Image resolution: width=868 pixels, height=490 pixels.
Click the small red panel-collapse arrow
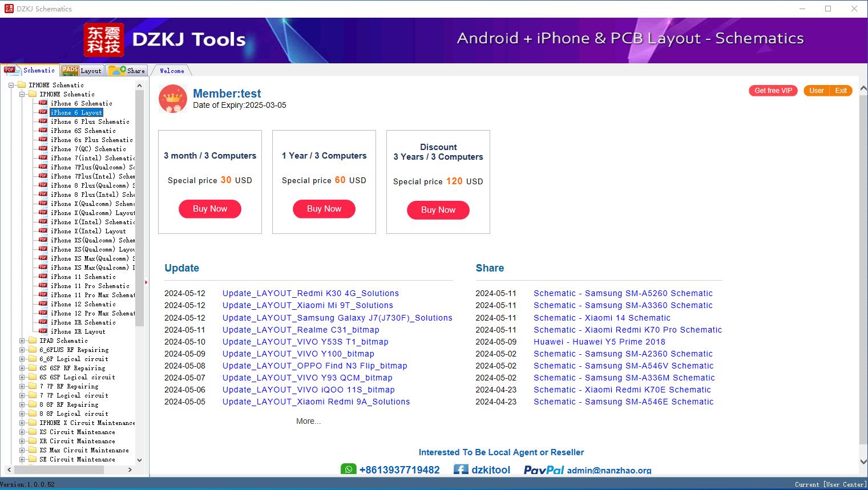[146, 282]
